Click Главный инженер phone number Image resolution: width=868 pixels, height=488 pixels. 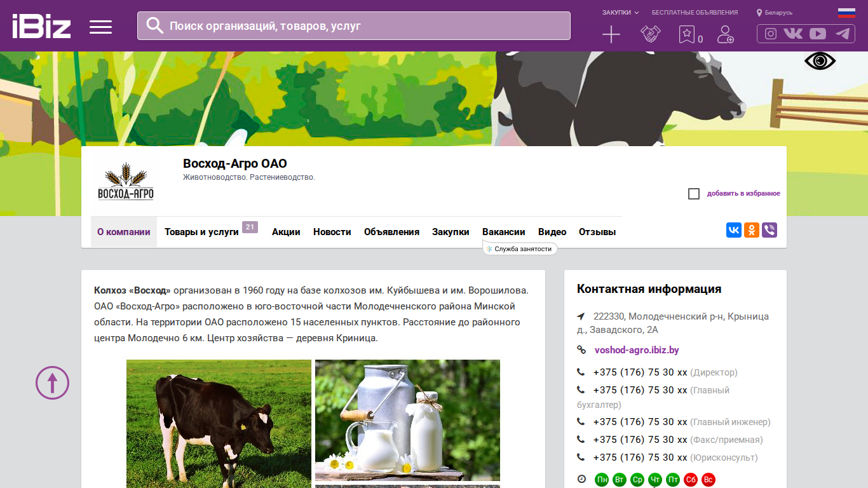click(x=641, y=422)
